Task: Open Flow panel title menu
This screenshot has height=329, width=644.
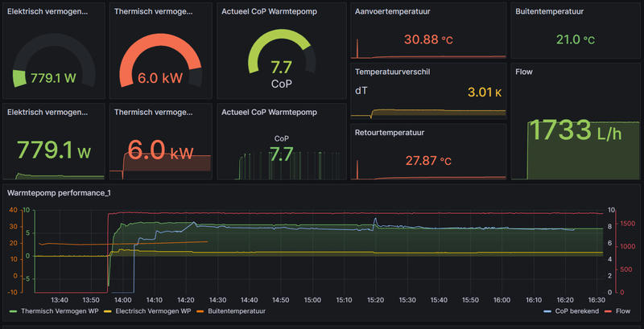Action: point(524,72)
